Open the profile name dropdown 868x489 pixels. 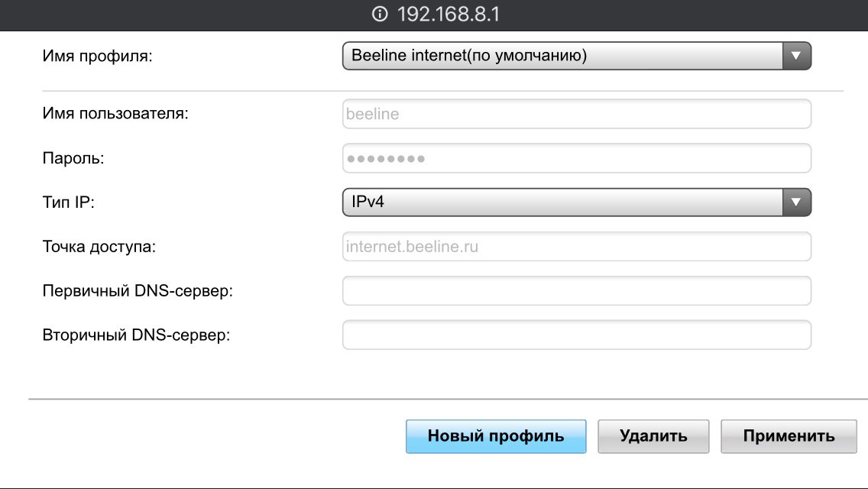click(x=577, y=56)
